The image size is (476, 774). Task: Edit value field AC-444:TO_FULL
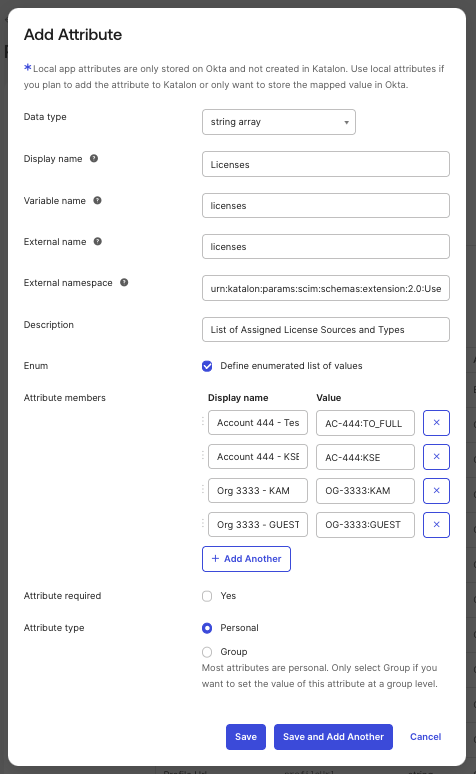click(x=365, y=423)
